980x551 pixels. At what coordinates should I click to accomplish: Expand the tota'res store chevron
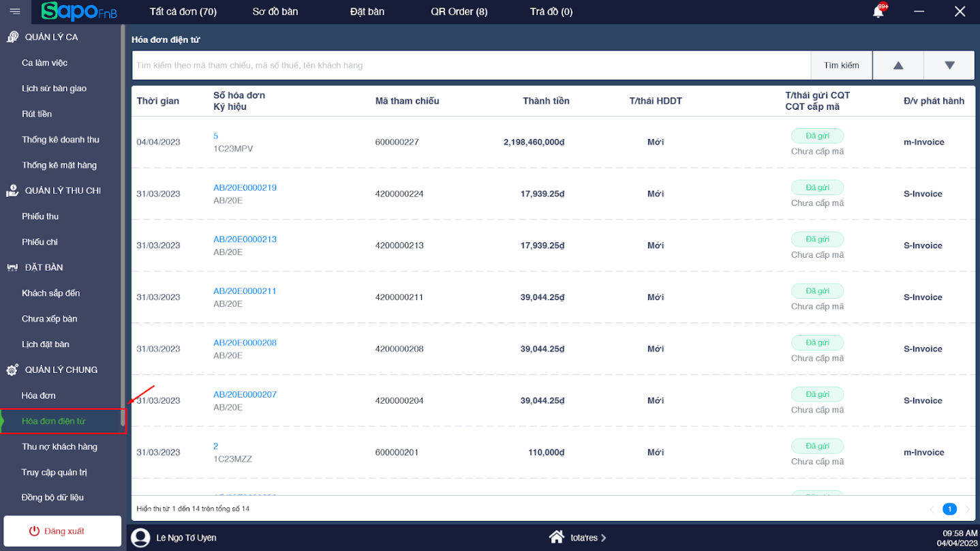(603, 538)
